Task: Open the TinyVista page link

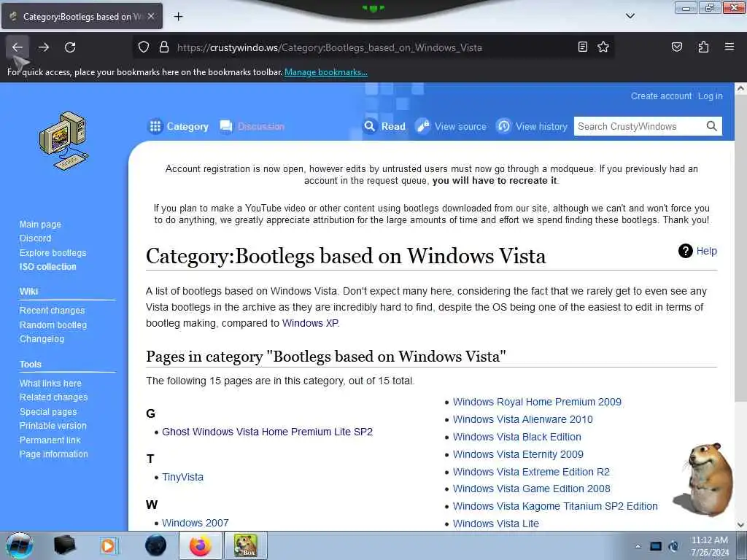Action: coord(182,477)
